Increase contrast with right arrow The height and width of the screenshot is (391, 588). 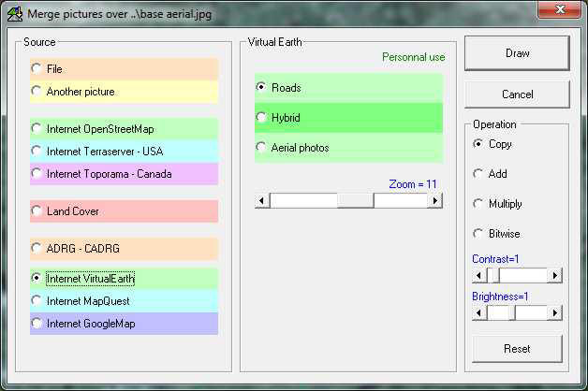click(555, 276)
